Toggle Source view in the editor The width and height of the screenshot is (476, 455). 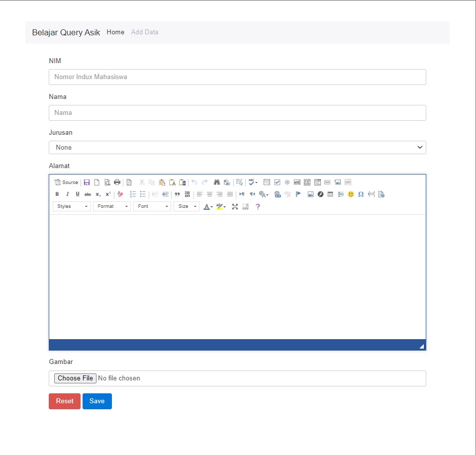(x=66, y=182)
